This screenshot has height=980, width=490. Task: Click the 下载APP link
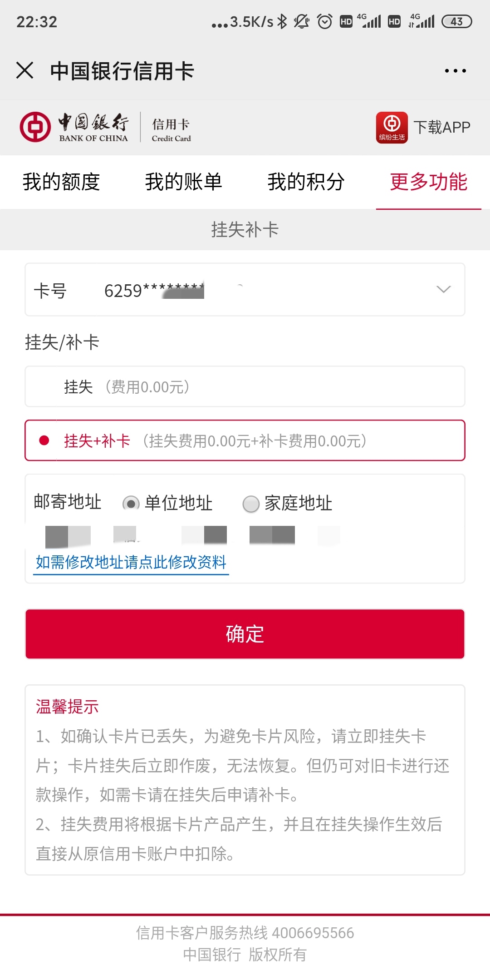[441, 127]
